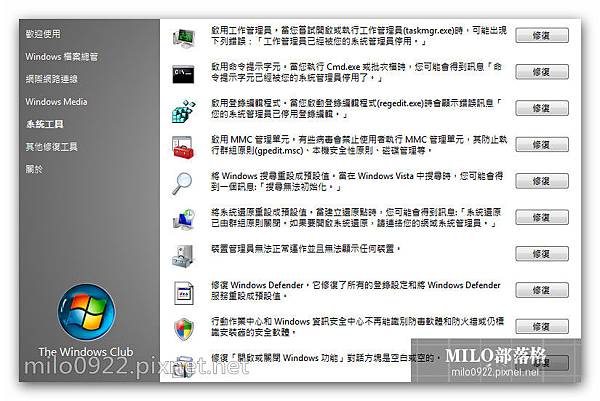Switch to the Windows Media section

(x=56, y=102)
